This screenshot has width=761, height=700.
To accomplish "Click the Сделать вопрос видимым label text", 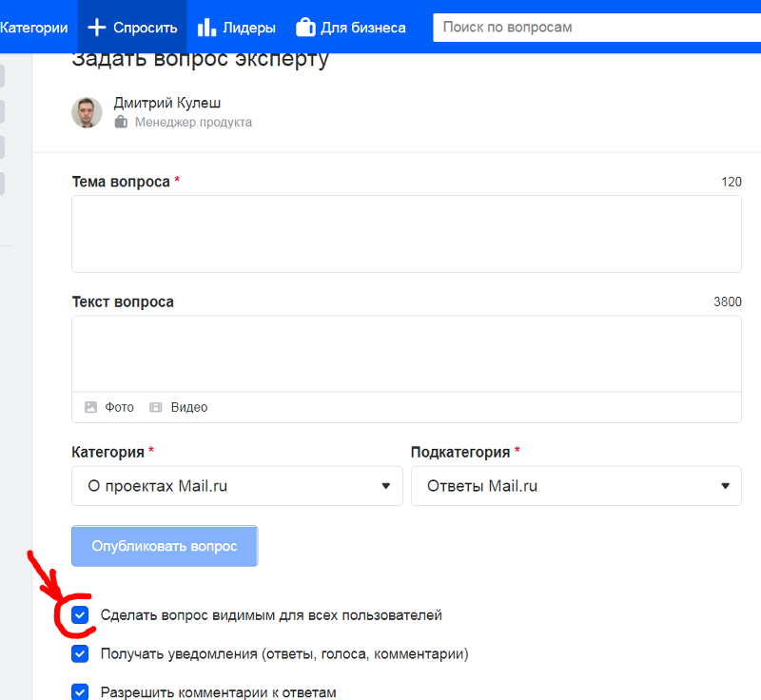I will pos(271,615).
